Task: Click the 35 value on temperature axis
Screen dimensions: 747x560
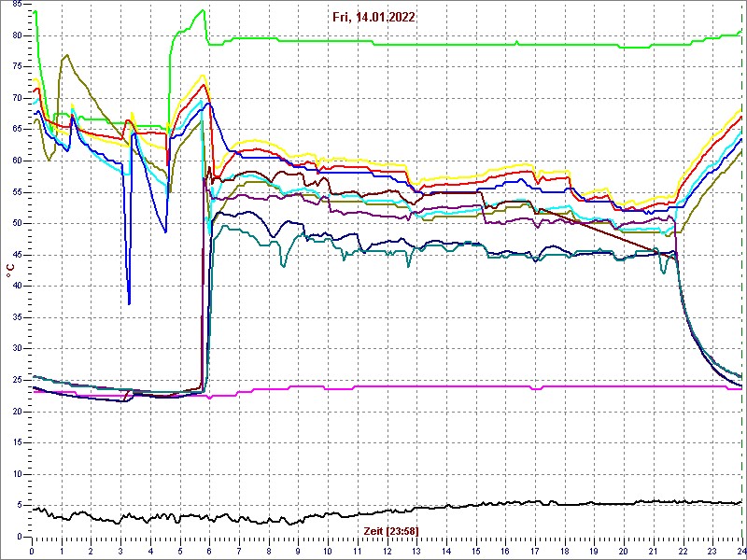Action: tap(18, 317)
